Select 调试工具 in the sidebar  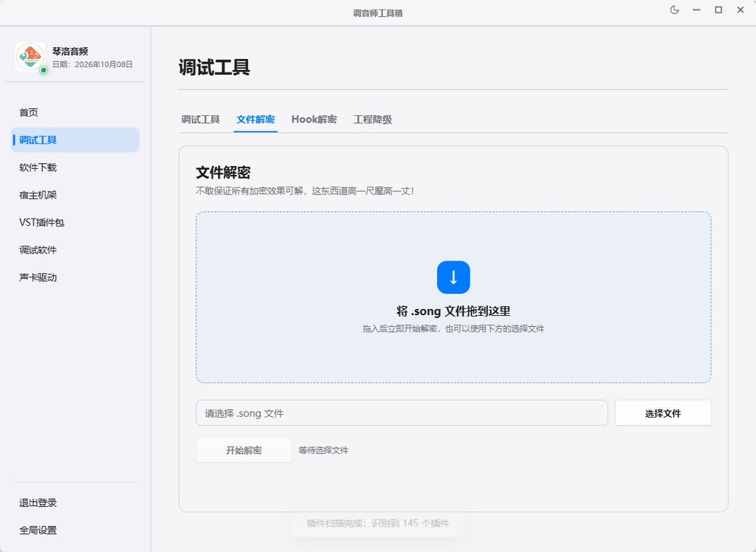tap(75, 139)
